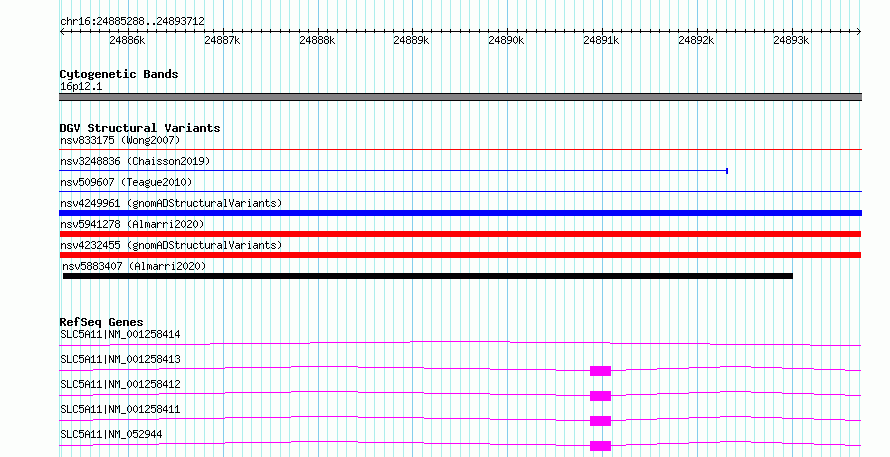Click the magenta exon box of NM_001258412
This screenshot has height=457, width=890.
click(x=601, y=396)
